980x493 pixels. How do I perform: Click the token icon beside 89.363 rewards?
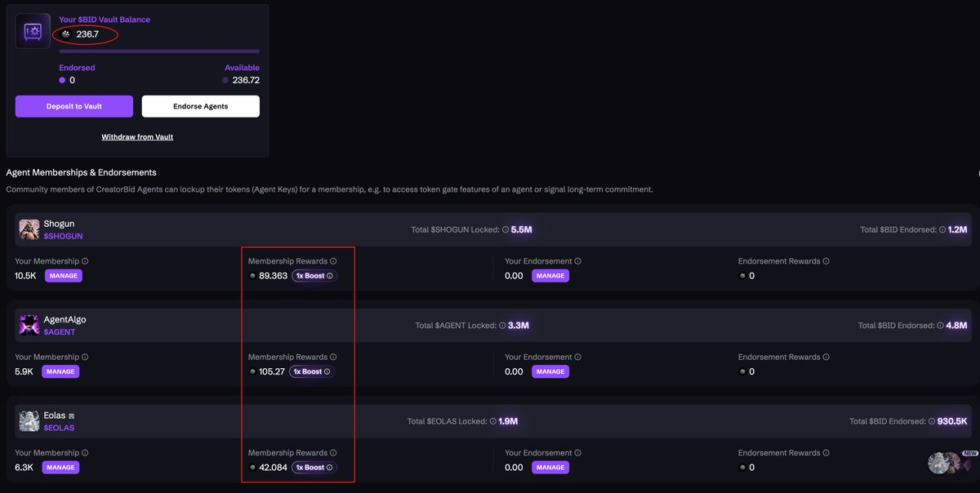coord(252,276)
